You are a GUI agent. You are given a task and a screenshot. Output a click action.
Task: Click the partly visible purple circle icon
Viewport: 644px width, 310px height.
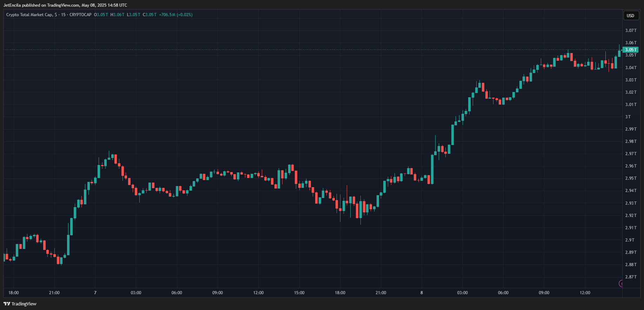(x=620, y=284)
